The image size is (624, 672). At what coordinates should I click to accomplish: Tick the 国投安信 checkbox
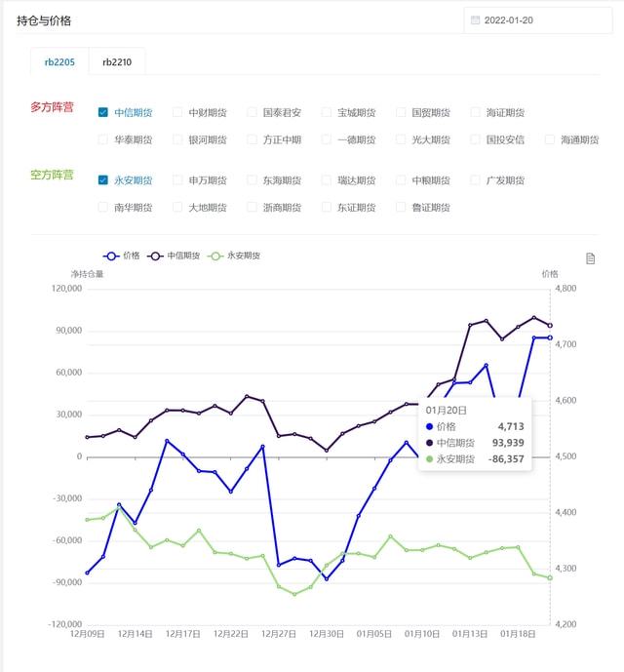tap(475, 139)
